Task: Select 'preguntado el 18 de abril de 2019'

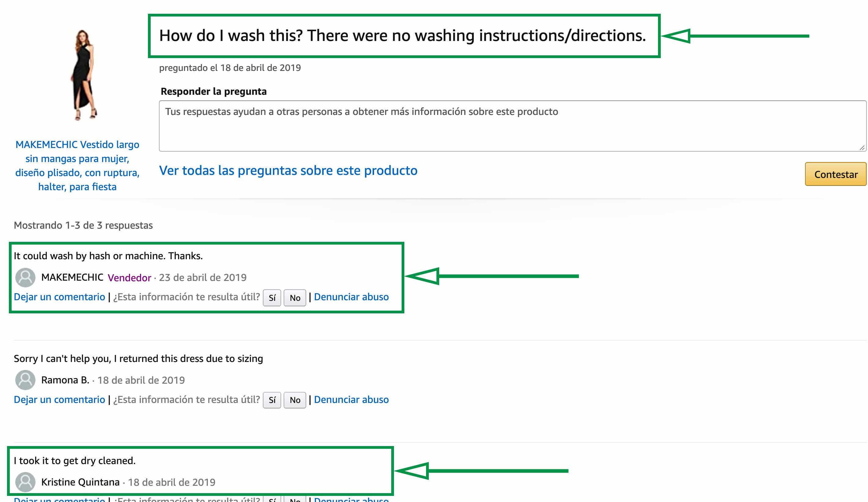Action: (x=230, y=68)
